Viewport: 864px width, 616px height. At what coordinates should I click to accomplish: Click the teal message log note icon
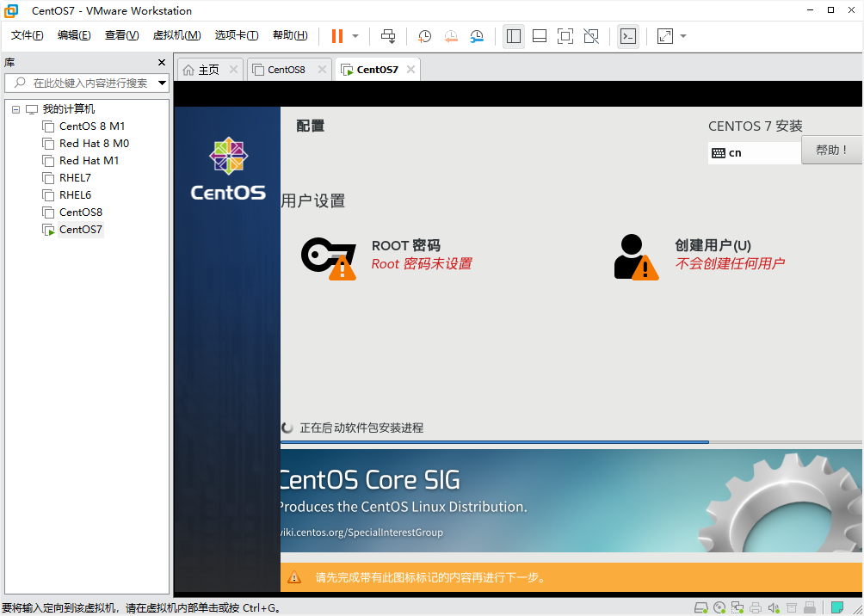click(837, 607)
